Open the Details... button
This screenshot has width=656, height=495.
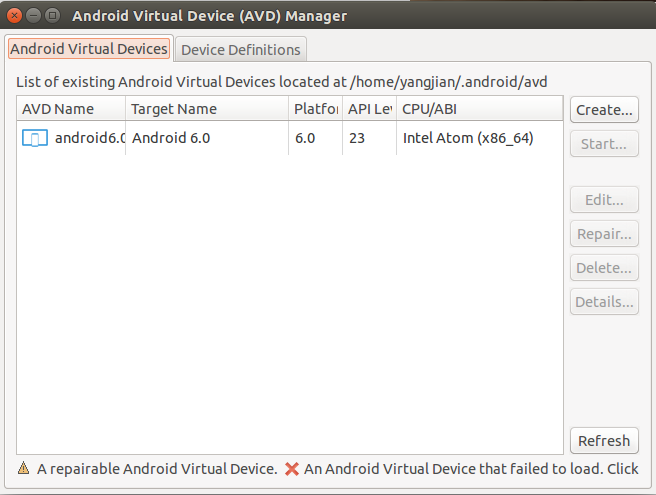604,301
